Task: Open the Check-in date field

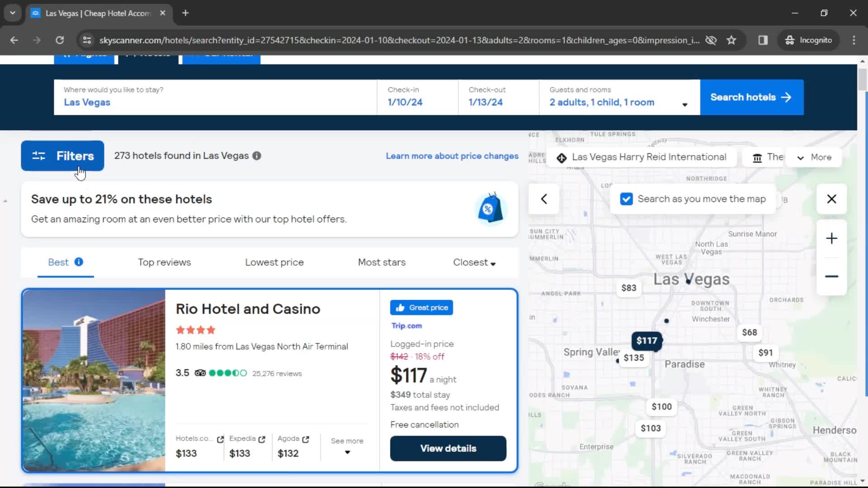Action: [x=418, y=97]
